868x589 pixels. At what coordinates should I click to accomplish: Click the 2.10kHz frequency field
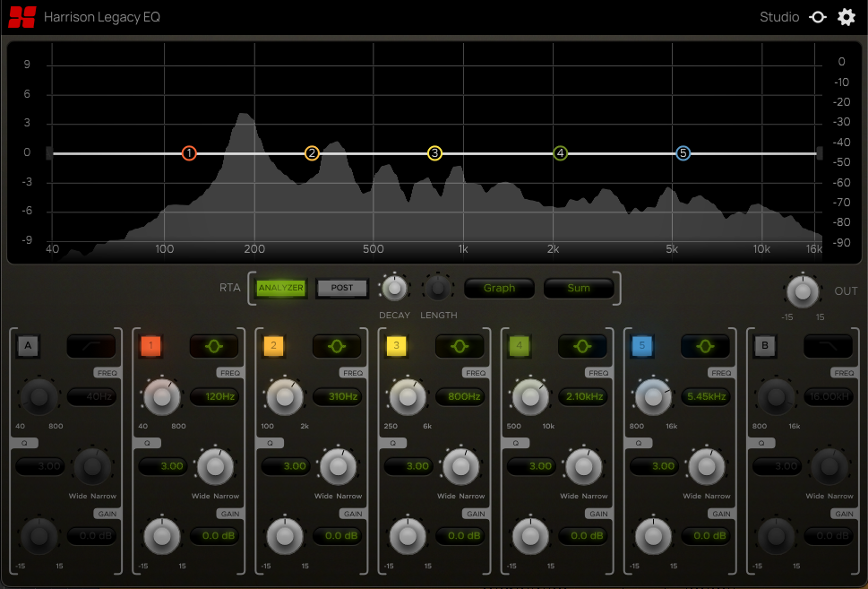pos(583,396)
